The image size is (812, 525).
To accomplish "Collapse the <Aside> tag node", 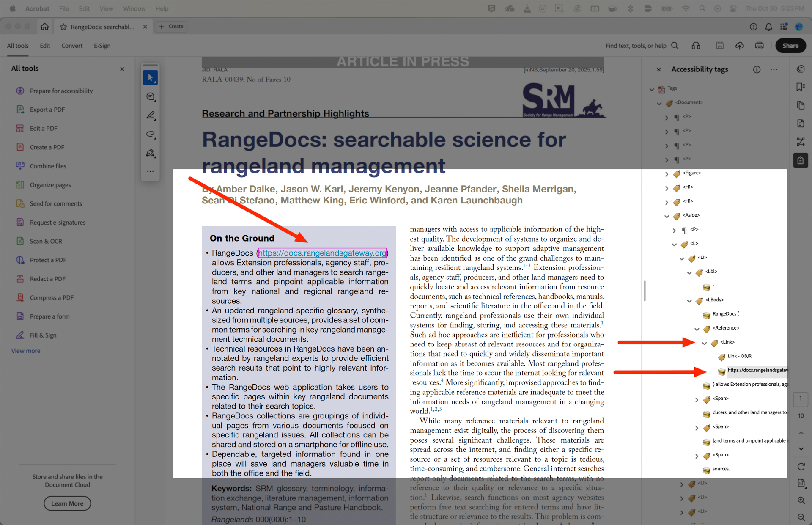I will (x=667, y=216).
